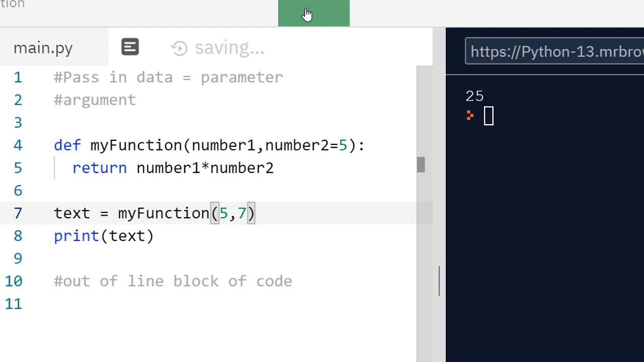Click the "#out of line block" comment
This screenshot has height=362, width=644.
(173, 281)
